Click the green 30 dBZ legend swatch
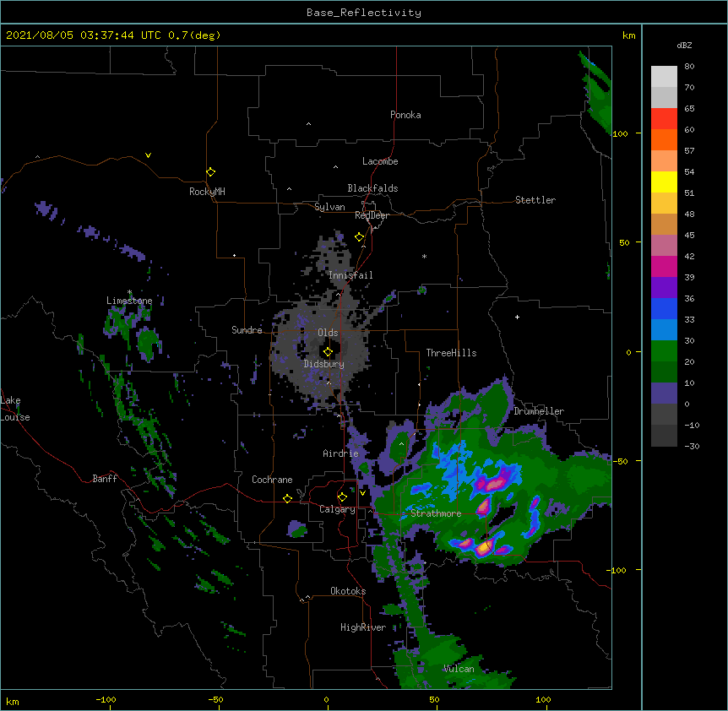The width and height of the screenshot is (728, 711). (x=664, y=351)
